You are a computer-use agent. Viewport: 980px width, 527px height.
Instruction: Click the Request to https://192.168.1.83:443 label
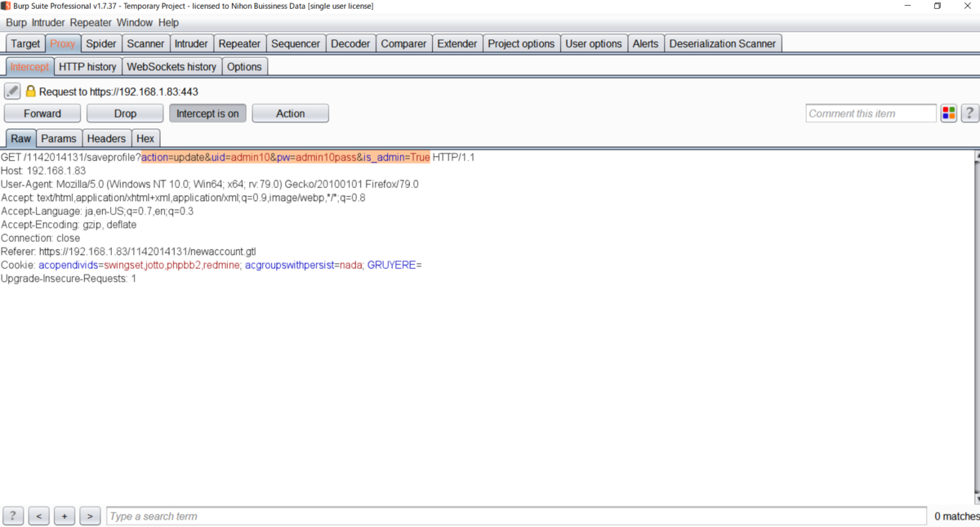coord(118,92)
